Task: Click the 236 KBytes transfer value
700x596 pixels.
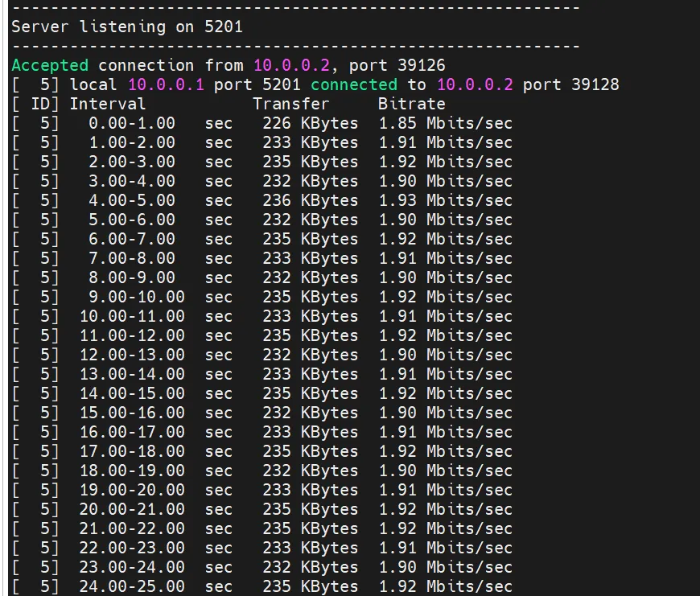Action: [x=310, y=200]
